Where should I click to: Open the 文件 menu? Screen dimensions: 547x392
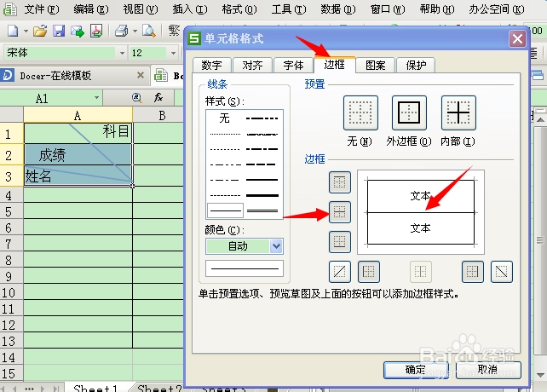[x=42, y=9]
